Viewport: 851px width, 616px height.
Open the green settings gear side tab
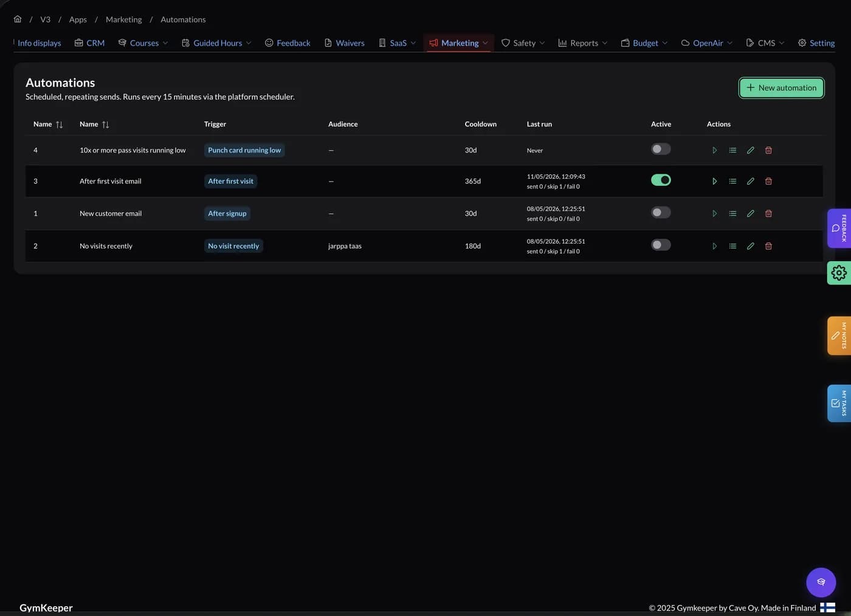(x=839, y=273)
